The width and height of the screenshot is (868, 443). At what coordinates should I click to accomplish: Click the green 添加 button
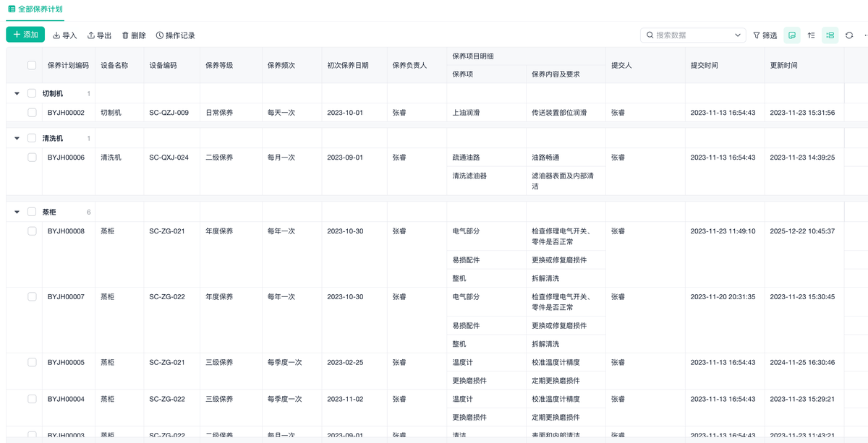(x=25, y=35)
